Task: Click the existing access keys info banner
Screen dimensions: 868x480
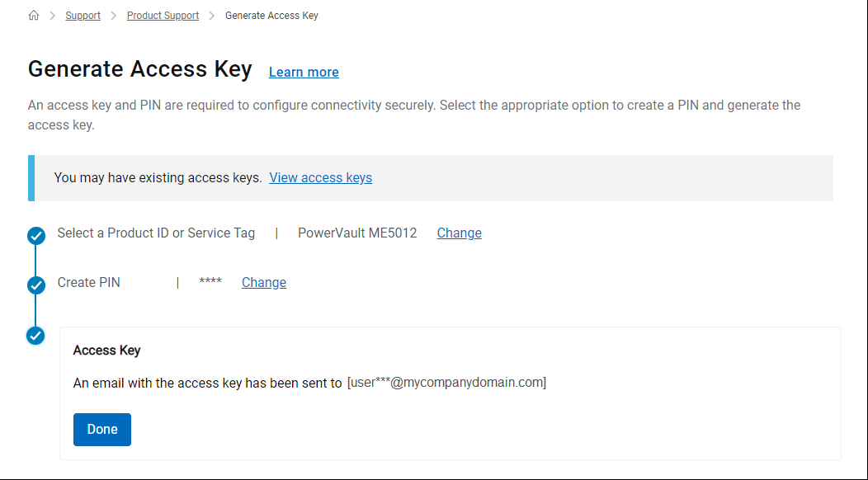Action: coord(578,178)
